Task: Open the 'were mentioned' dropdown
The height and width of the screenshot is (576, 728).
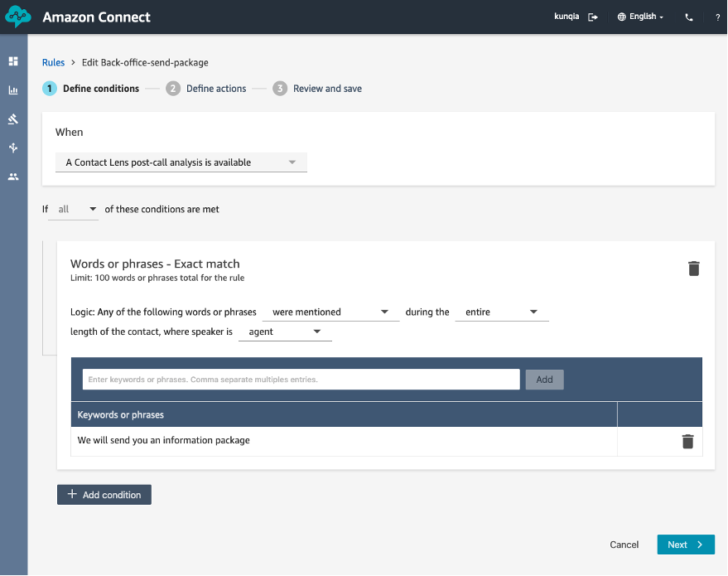Action: 330,312
